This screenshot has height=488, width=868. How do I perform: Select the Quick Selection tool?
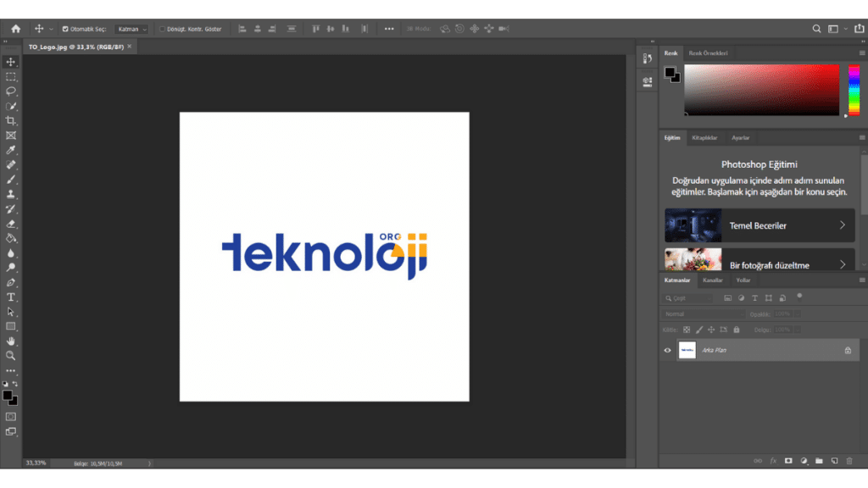[10, 106]
